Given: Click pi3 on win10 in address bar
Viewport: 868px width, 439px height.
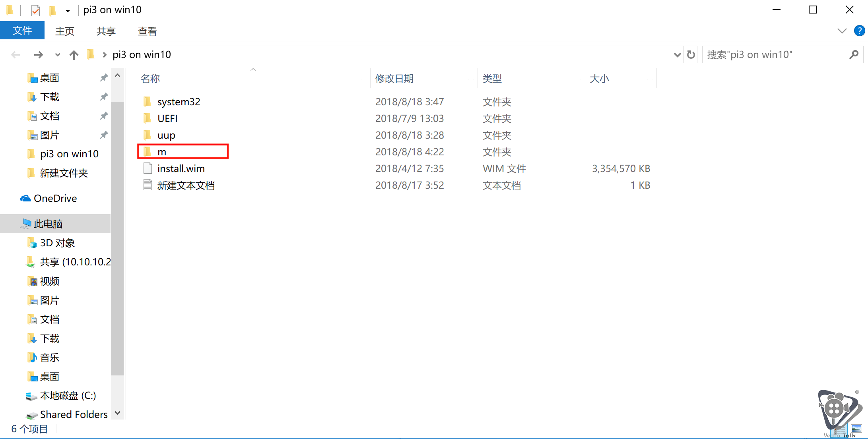Looking at the screenshot, I should (142, 54).
